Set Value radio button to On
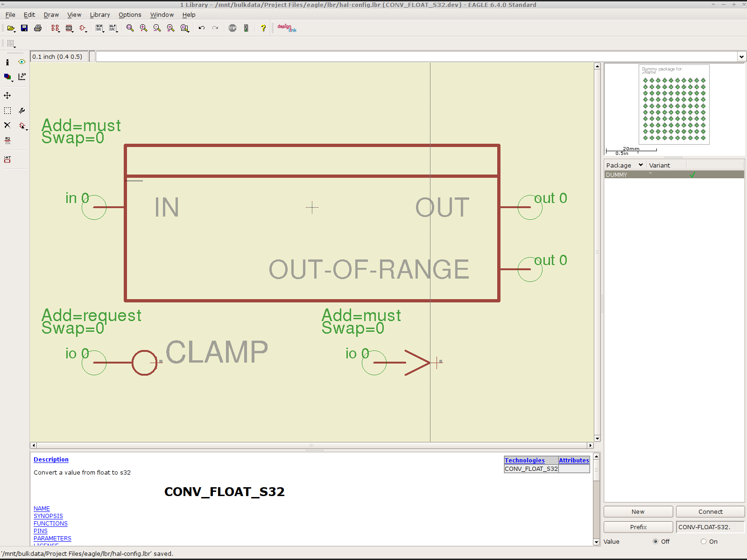This screenshot has height=560, width=747. pyautogui.click(x=703, y=541)
